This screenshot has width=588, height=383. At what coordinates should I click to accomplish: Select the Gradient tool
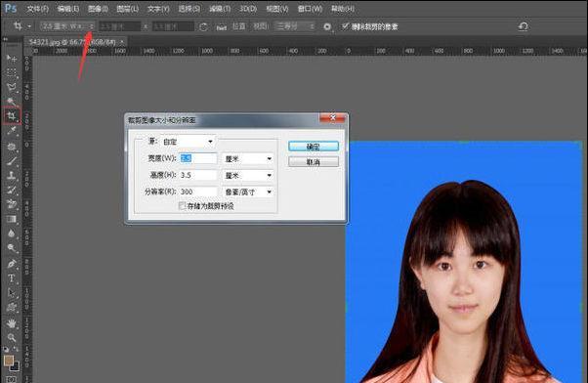[12, 219]
